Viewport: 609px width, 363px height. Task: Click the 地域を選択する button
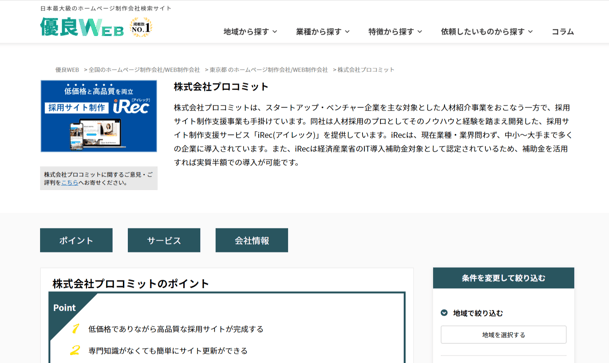[x=503, y=335]
